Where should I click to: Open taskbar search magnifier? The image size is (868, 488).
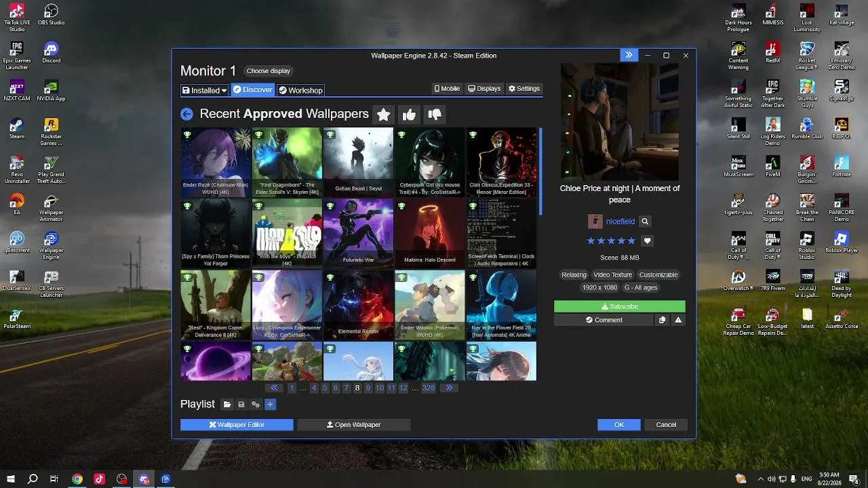coord(33,479)
